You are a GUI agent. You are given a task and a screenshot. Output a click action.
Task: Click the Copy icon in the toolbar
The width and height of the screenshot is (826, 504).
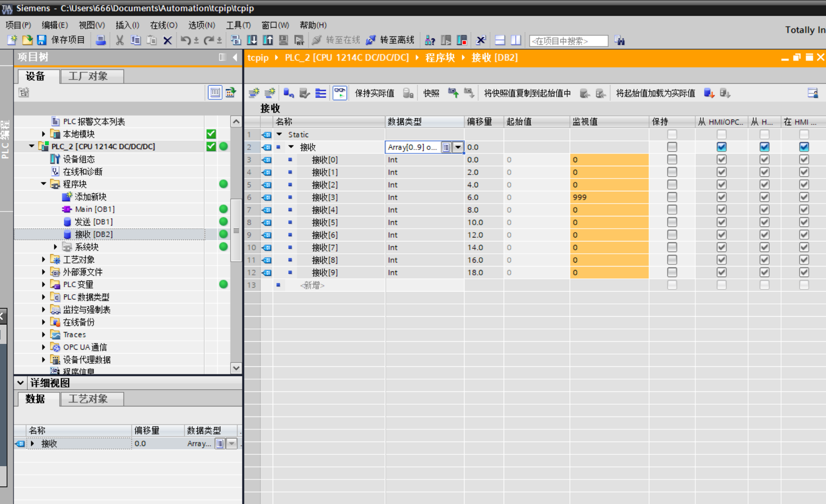(x=135, y=40)
